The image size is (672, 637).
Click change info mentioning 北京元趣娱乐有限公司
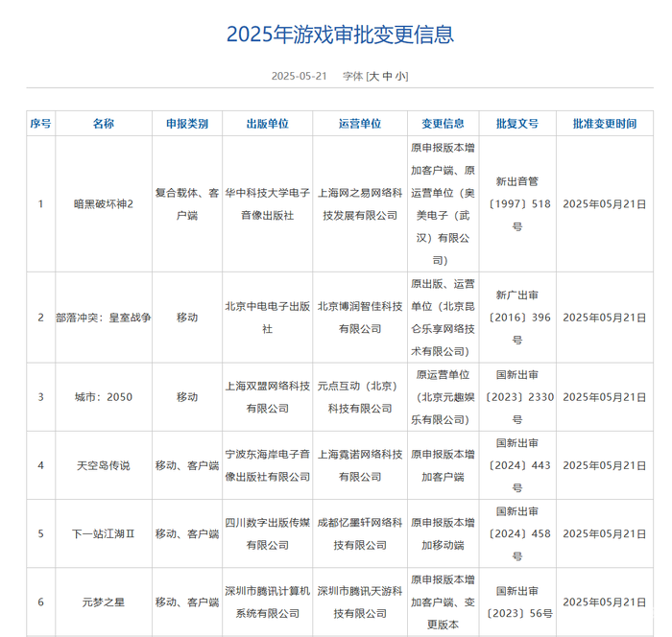444,397
